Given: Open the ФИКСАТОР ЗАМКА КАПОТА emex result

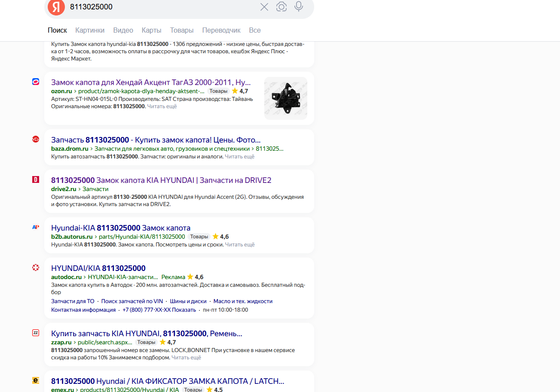Looking at the screenshot, I should (168, 381).
